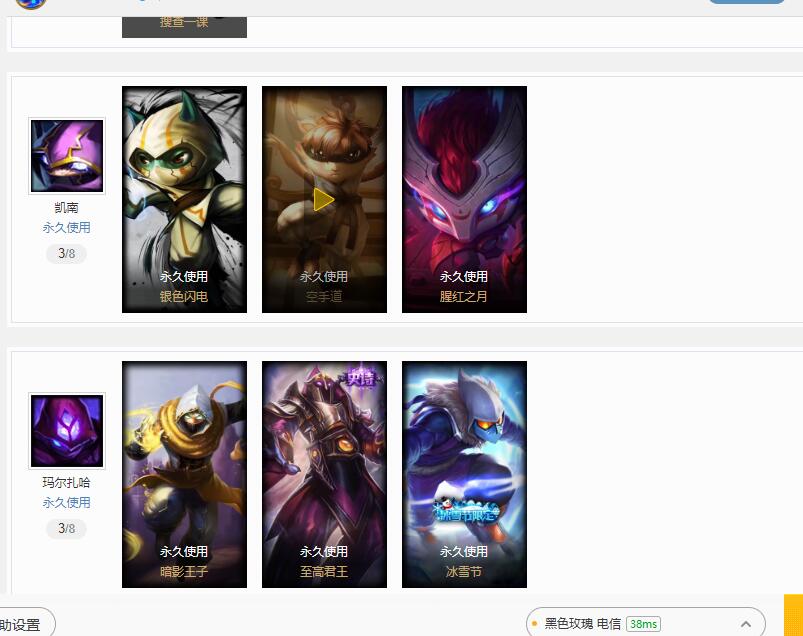Viewport: 803px width, 636px height.
Task: Click Kennen champion portrait icon
Action: point(67,156)
